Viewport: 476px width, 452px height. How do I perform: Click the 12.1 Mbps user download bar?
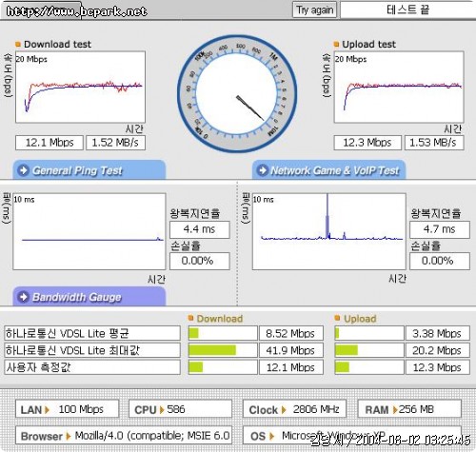coord(223,367)
